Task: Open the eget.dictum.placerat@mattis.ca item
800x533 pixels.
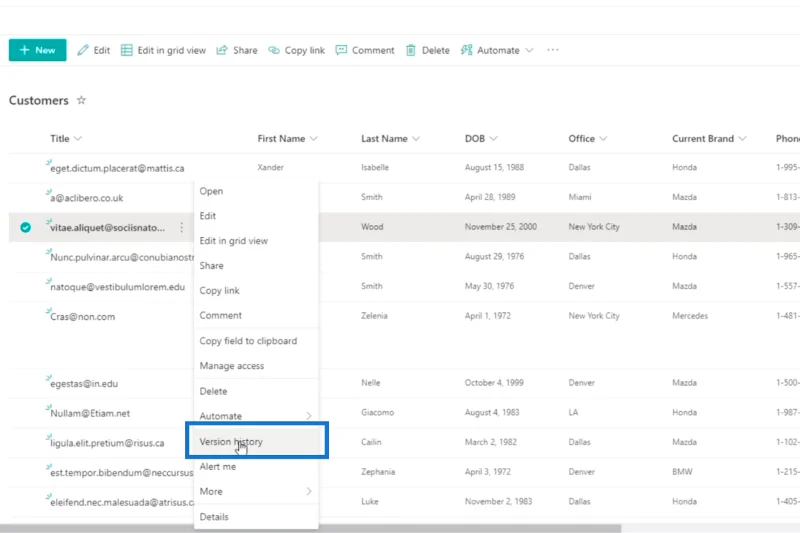Action: pos(117,168)
